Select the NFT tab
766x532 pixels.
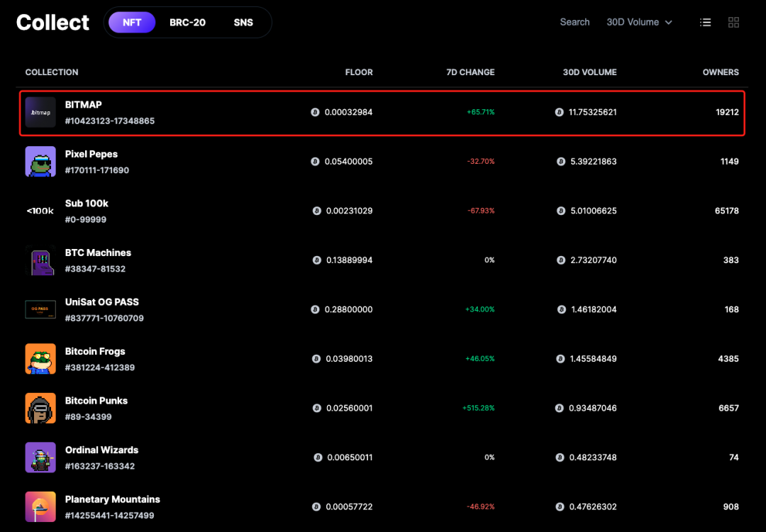point(132,23)
